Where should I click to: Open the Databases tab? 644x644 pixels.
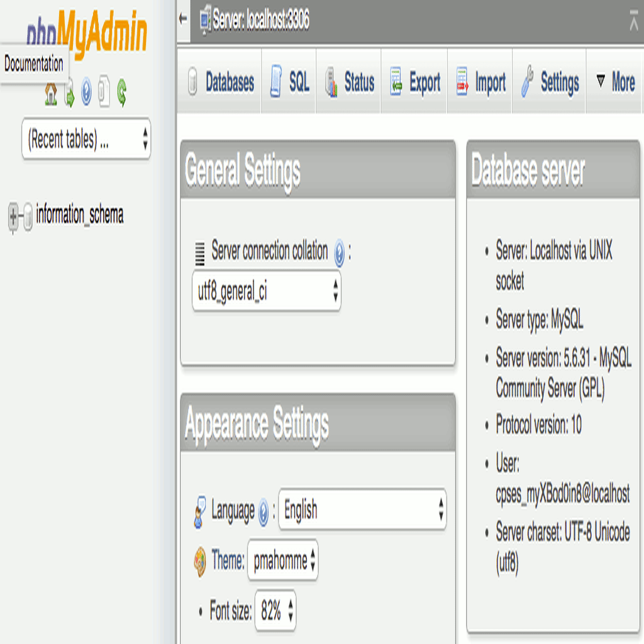[221, 82]
